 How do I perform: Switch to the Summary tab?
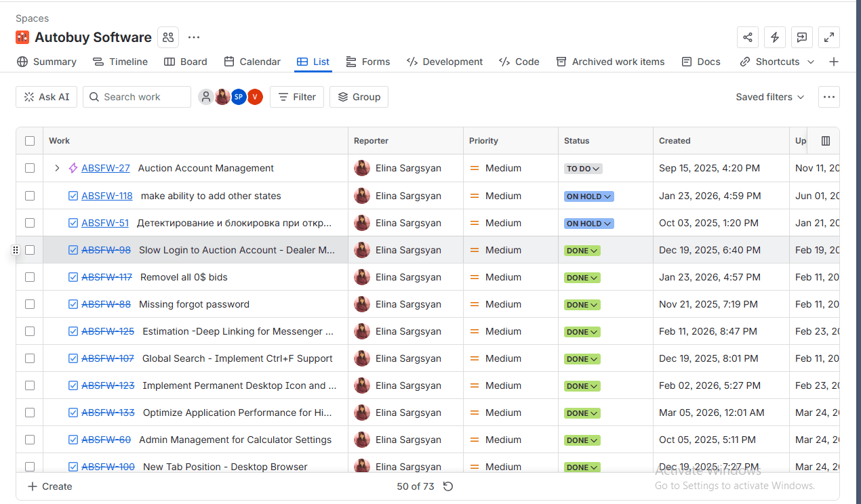click(x=46, y=62)
